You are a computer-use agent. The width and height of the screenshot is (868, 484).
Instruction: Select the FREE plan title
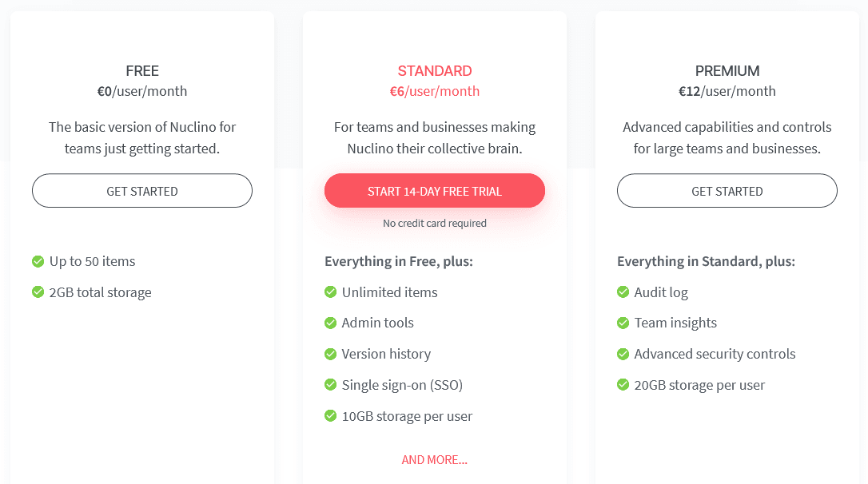(x=142, y=71)
